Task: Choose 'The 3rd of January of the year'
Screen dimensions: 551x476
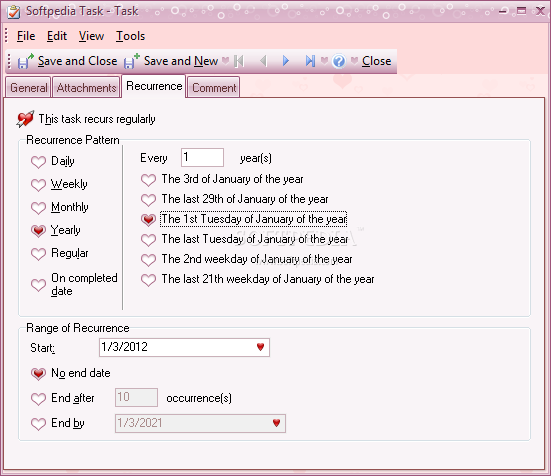Action: pos(148,180)
